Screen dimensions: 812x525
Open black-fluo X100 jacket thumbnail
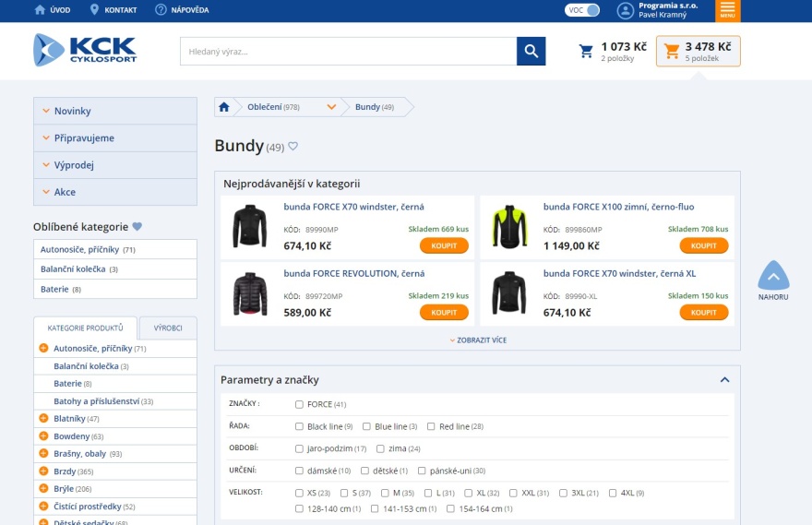coord(509,226)
